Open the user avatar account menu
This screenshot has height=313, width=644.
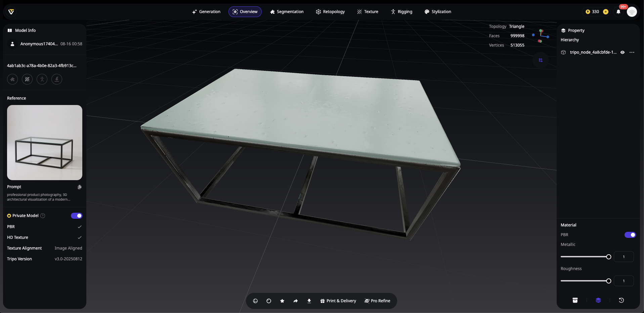pyautogui.click(x=632, y=12)
